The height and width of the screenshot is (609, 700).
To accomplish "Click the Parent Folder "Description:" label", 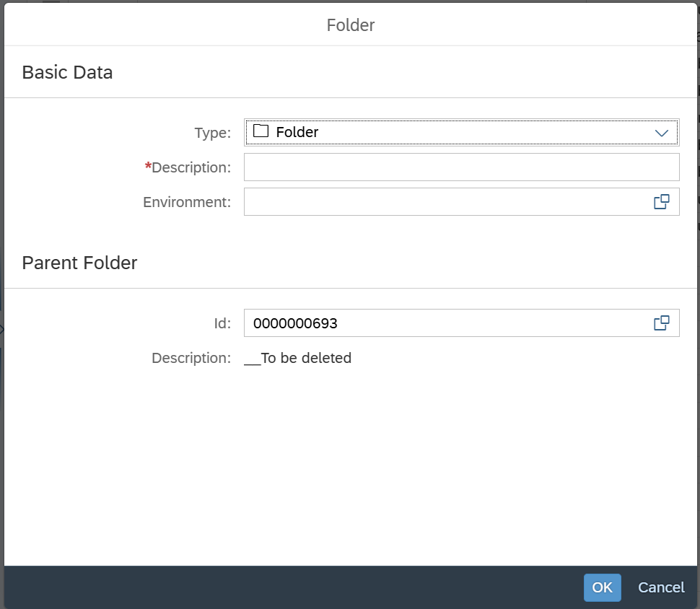I will pyautogui.click(x=191, y=358).
